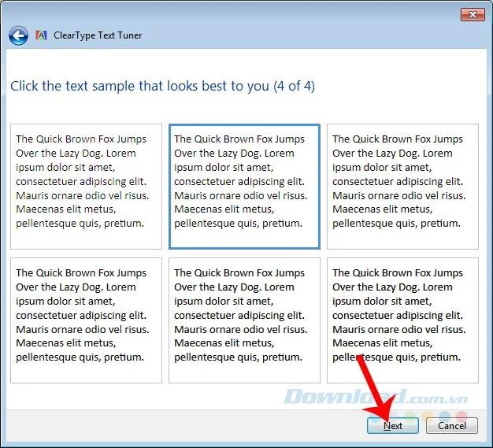Select the top-left text sample
Viewport: 493px width, 448px height.
[x=86, y=186]
